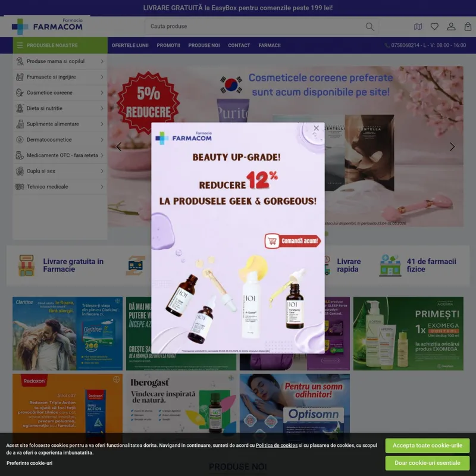Go to next banner slide arrow
This screenshot has height=476, width=476.
point(452,146)
